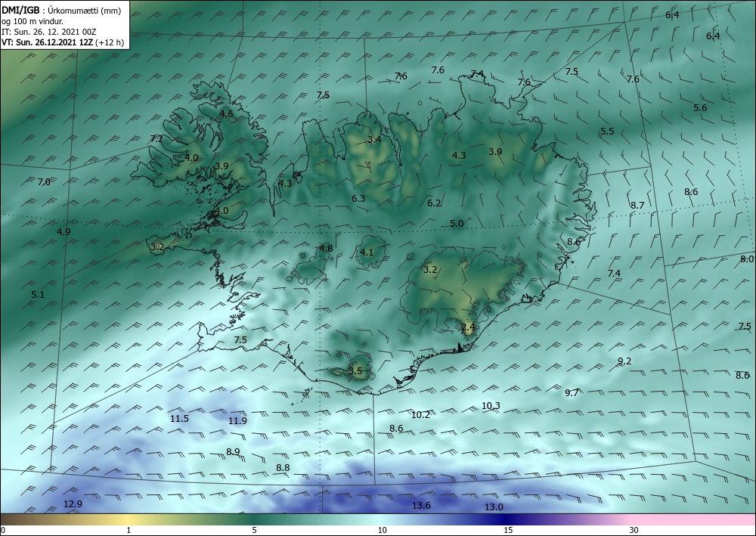The height and width of the screenshot is (536, 756).
Task: Select the 7.0 value label
Action: coord(43,181)
